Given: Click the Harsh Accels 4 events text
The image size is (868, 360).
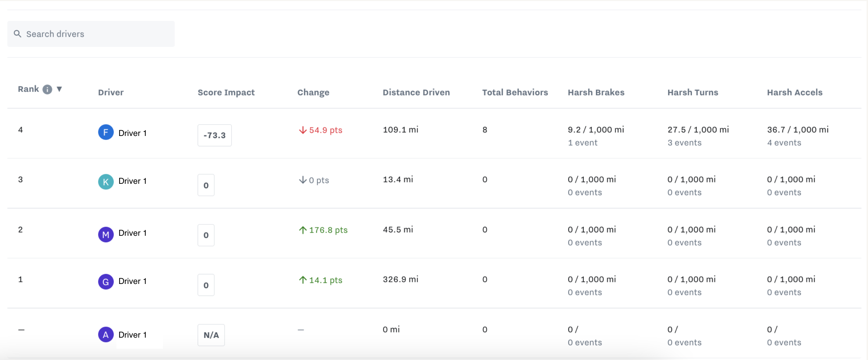Looking at the screenshot, I should (784, 143).
